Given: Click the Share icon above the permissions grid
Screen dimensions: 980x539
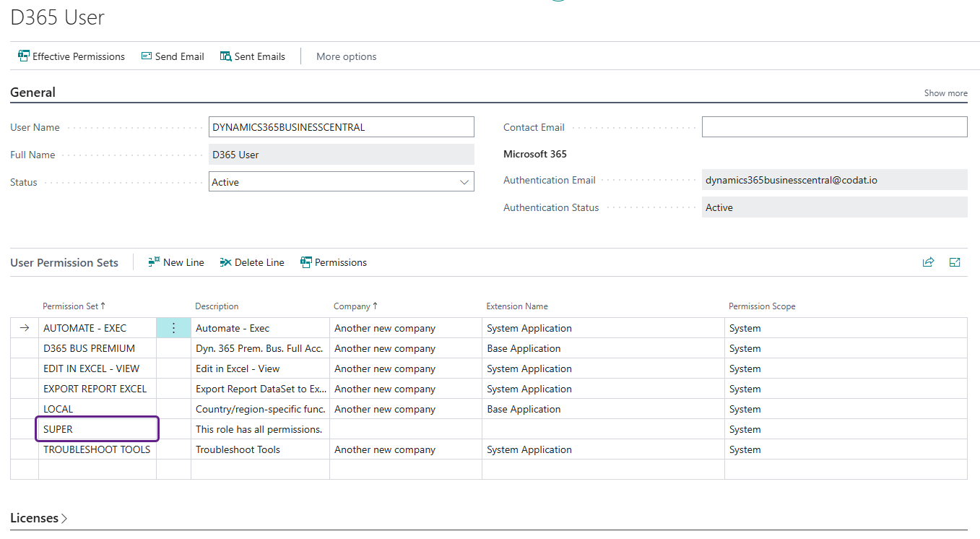Looking at the screenshot, I should 928,262.
